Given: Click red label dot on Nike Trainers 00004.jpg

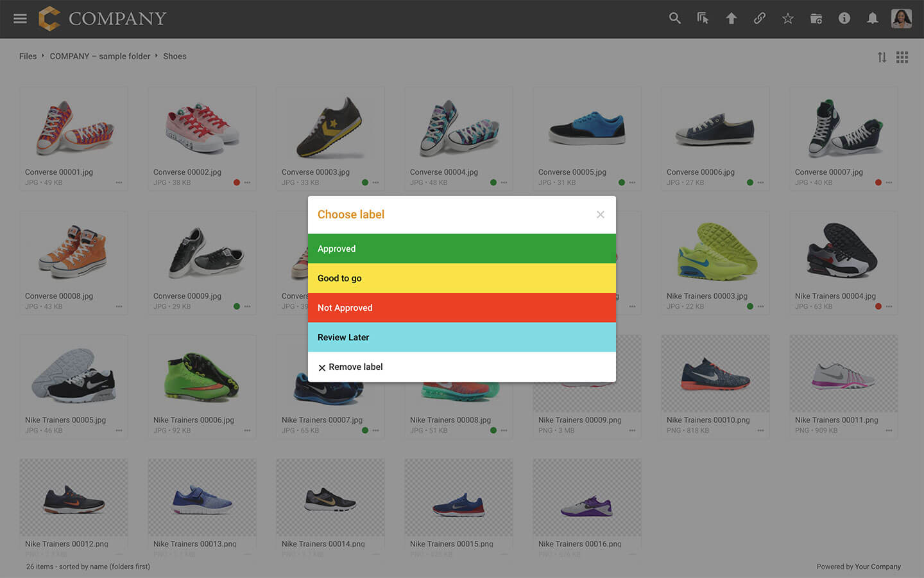Looking at the screenshot, I should pyautogui.click(x=878, y=306).
